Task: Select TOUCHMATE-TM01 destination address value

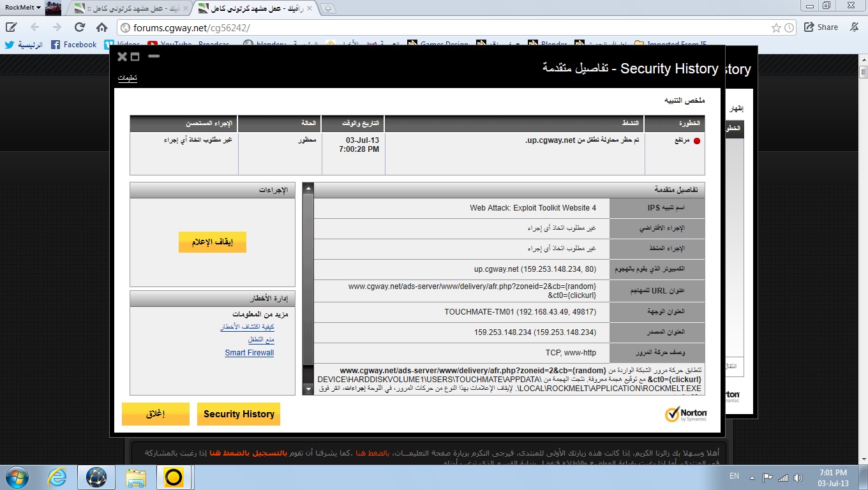Action: coord(520,312)
